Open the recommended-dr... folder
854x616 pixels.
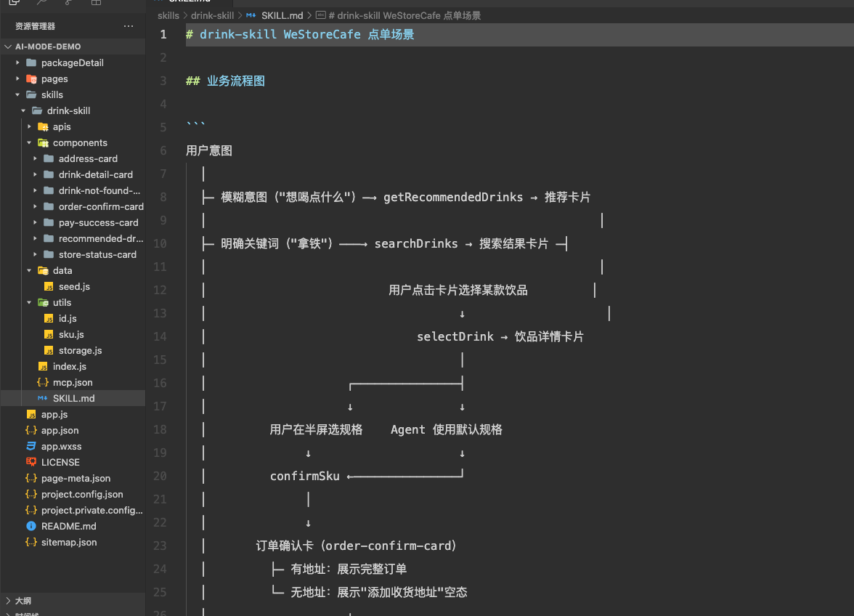tap(101, 238)
